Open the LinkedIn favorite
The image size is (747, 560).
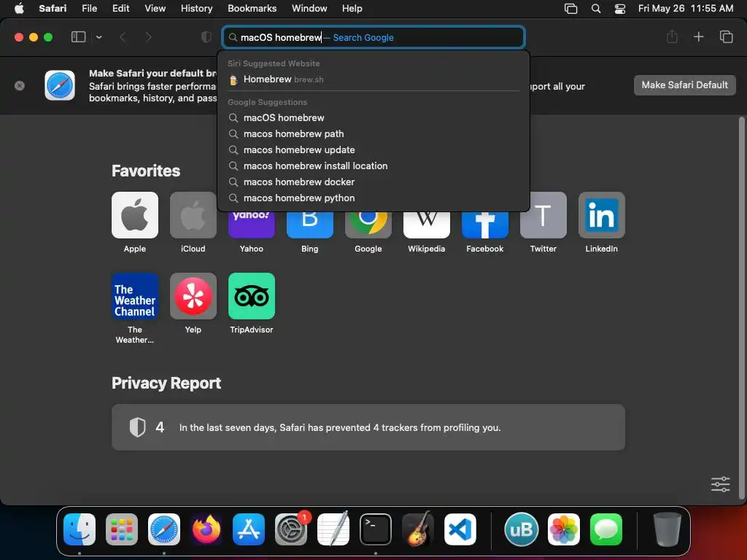click(x=602, y=215)
